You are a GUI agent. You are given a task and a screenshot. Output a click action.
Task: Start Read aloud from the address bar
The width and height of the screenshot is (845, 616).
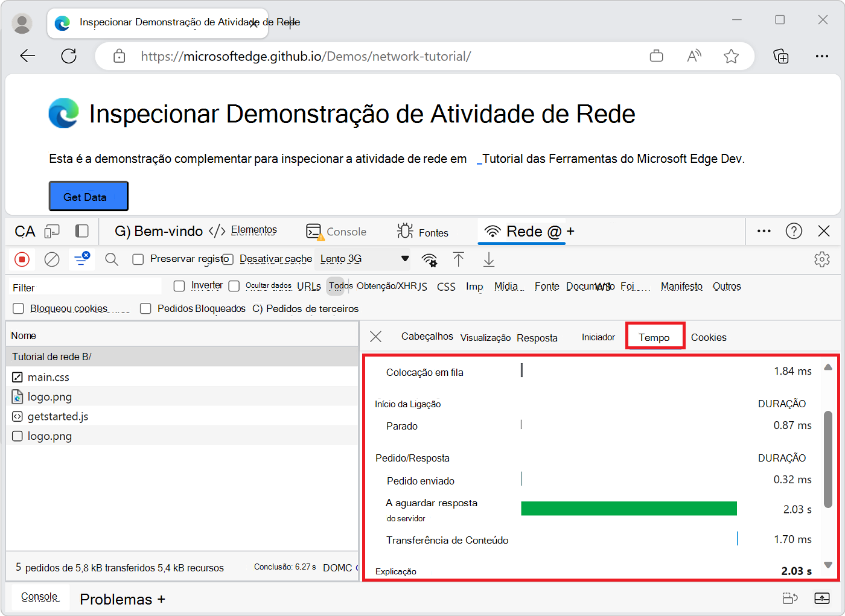pyautogui.click(x=694, y=56)
